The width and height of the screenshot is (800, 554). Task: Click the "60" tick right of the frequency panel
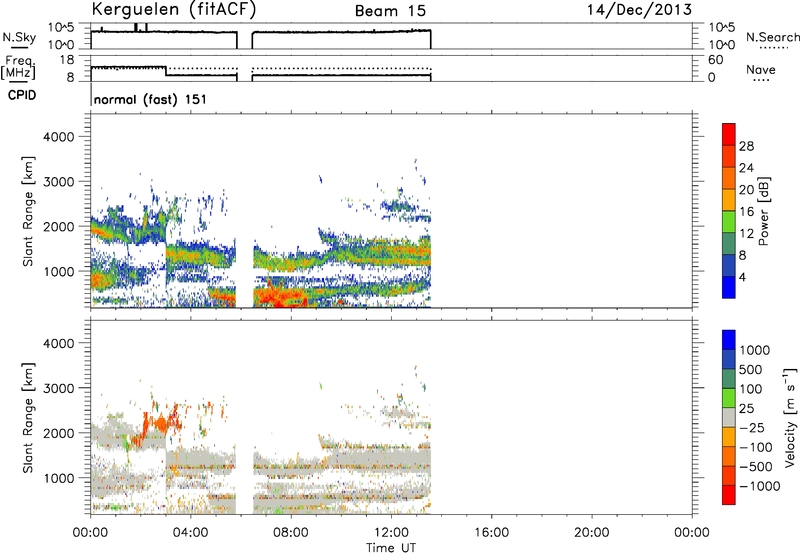(x=716, y=60)
